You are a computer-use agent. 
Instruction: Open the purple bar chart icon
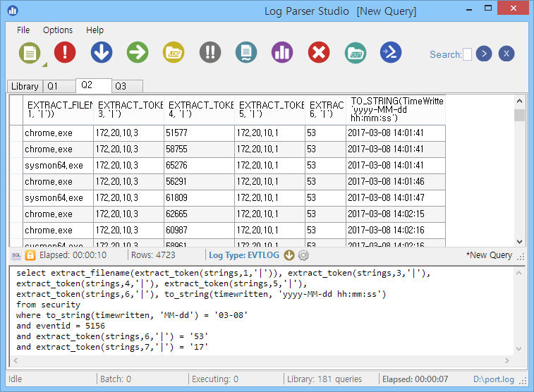coord(282,52)
